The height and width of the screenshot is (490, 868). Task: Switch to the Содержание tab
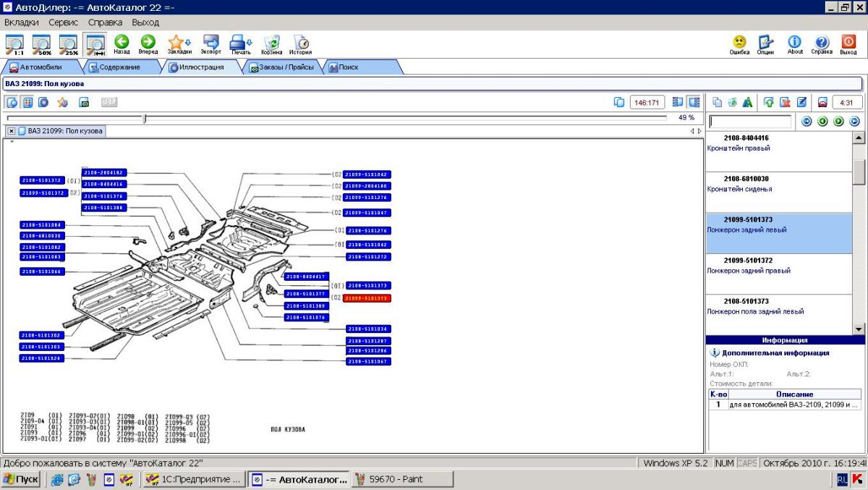(x=119, y=67)
